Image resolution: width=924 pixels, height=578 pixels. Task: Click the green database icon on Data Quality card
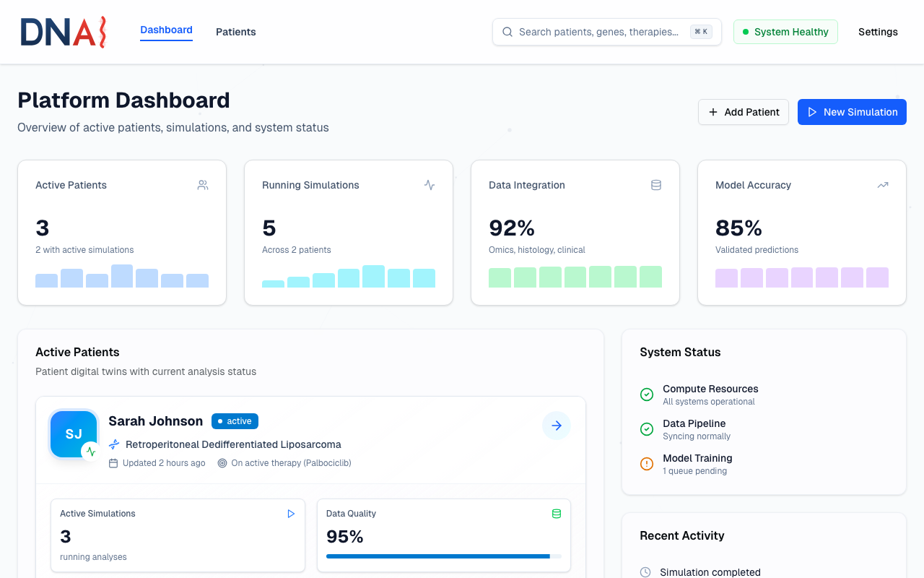tap(557, 513)
